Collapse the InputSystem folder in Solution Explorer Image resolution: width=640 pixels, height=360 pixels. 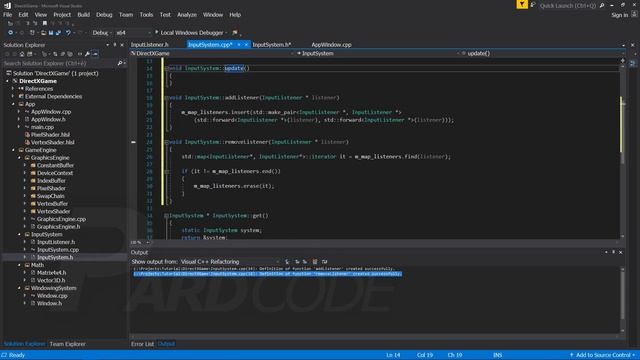(x=20, y=234)
